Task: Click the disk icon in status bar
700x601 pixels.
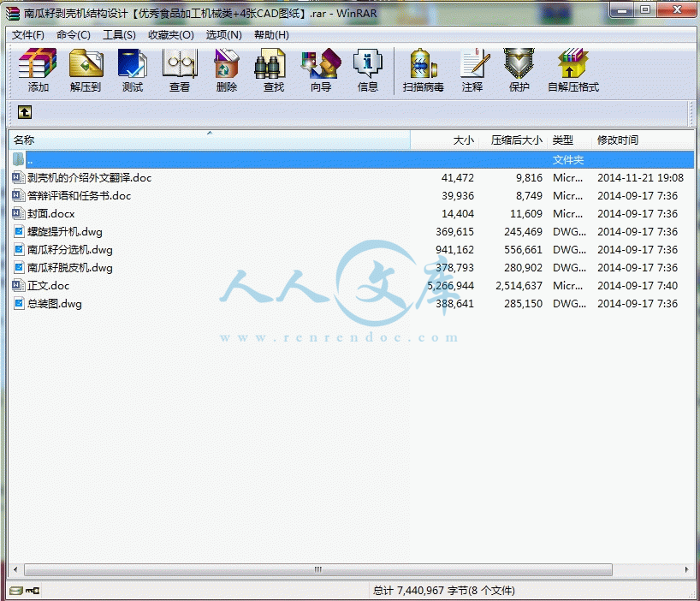Action: pyautogui.click(x=16, y=591)
